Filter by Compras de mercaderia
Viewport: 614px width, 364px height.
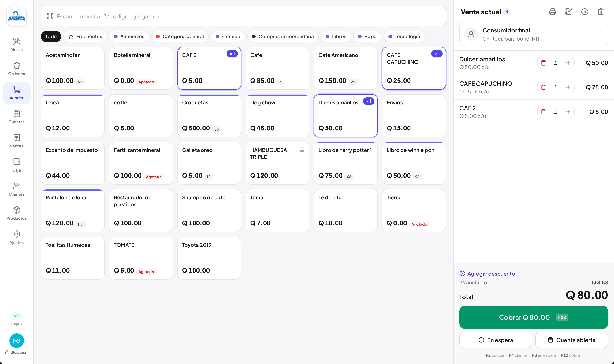pos(283,37)
